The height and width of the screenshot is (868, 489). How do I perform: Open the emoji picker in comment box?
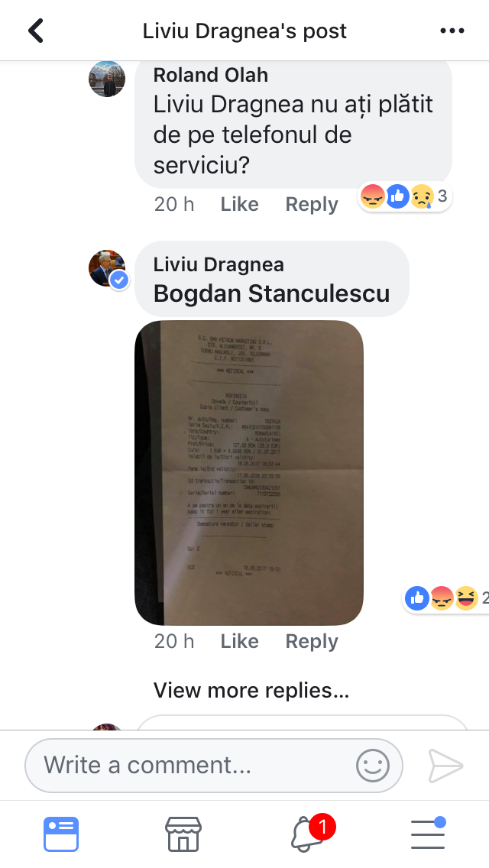coord(373,766)
